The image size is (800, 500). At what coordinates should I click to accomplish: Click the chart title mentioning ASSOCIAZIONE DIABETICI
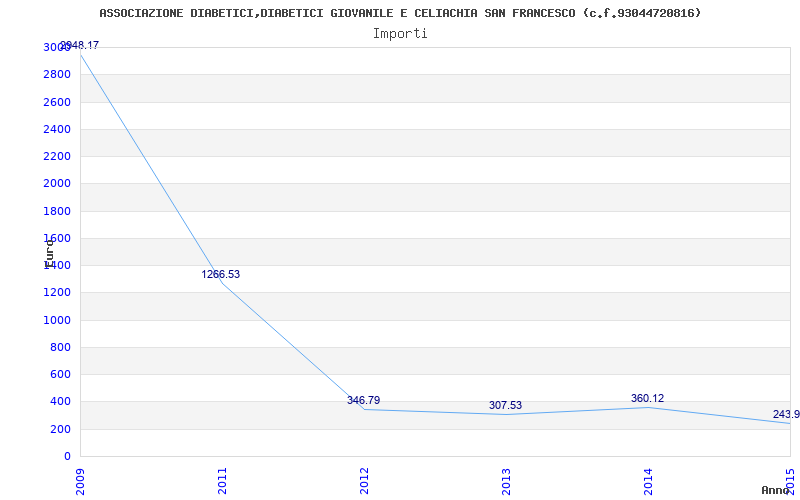click(400, 13)
